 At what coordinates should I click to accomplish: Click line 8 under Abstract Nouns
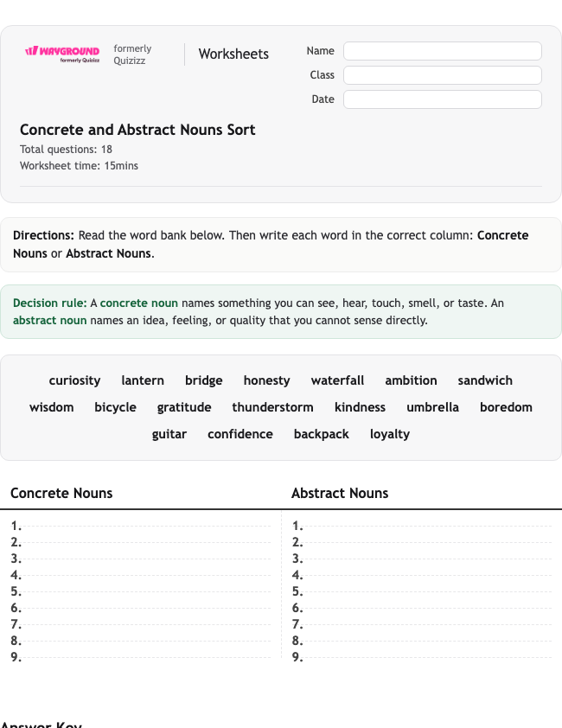click(422, 641)
